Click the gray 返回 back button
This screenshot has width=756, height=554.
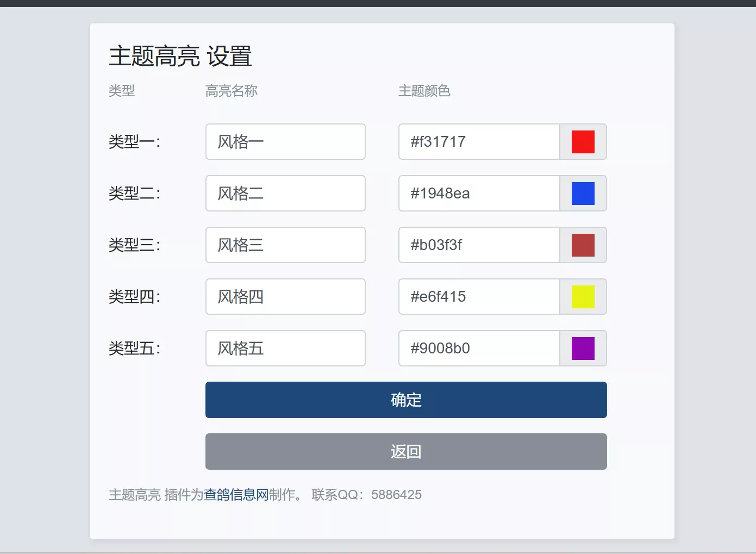tap(406, 452)
